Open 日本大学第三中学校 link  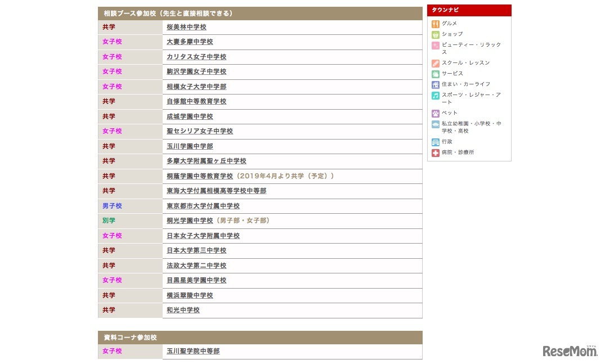[x=196, y=250]
